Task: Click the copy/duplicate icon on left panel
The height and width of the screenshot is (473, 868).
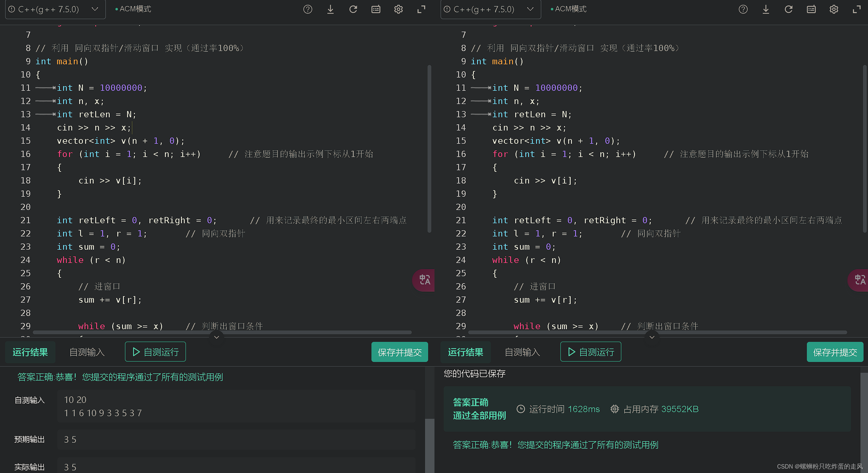Action: point(376,9)
